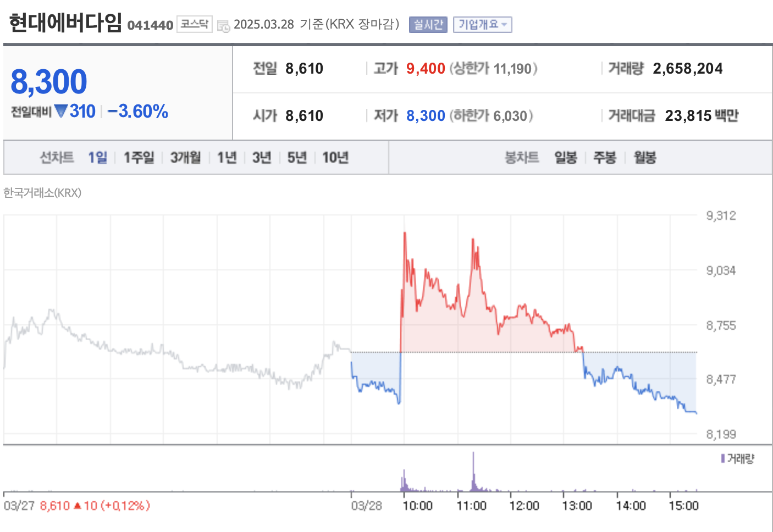This screenshot has height=532, width=773.
Task: Open the 월봉 candlestick chart
Action: (x=645, y=158)
